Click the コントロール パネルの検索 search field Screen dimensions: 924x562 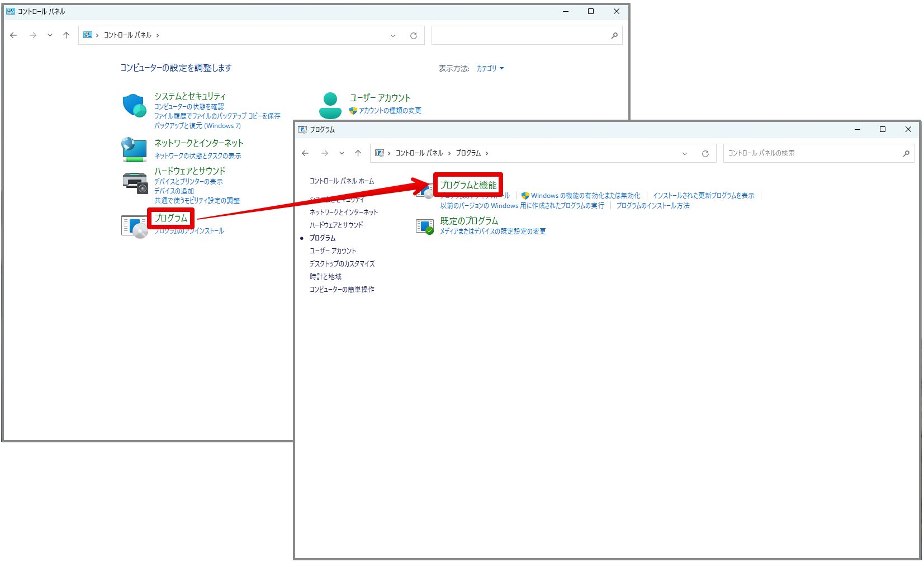(813, 153)
